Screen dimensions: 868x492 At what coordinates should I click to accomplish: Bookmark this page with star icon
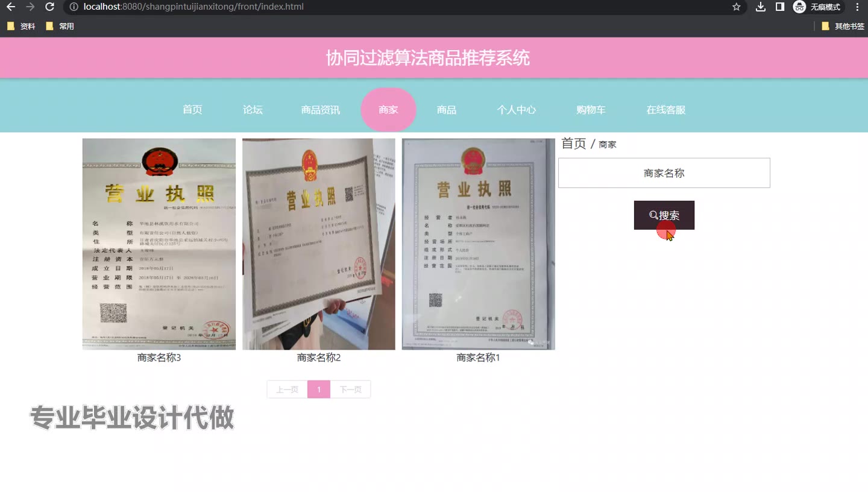(x=736, y=7)
